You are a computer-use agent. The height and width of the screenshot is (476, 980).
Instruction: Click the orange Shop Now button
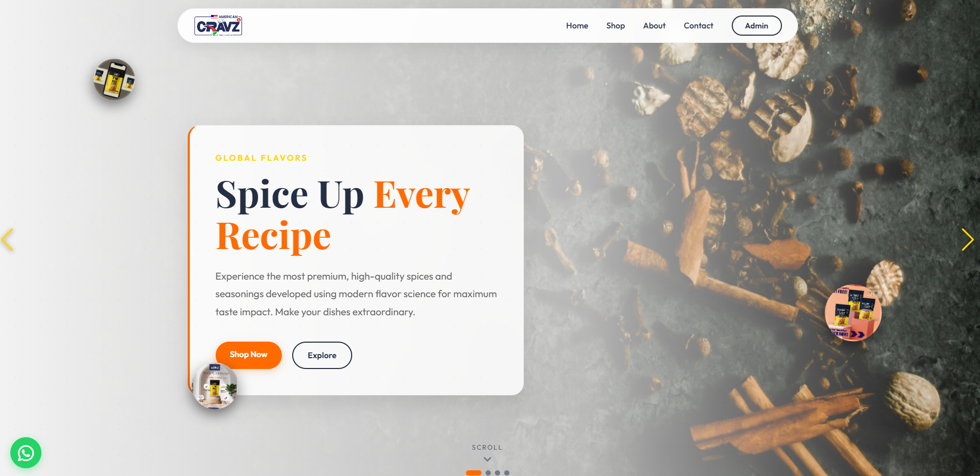(x=249, y=355)
